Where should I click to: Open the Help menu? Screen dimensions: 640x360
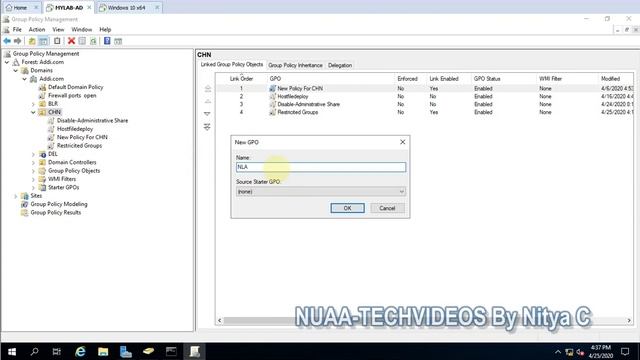pyautogui.click(x=105, y=29)
